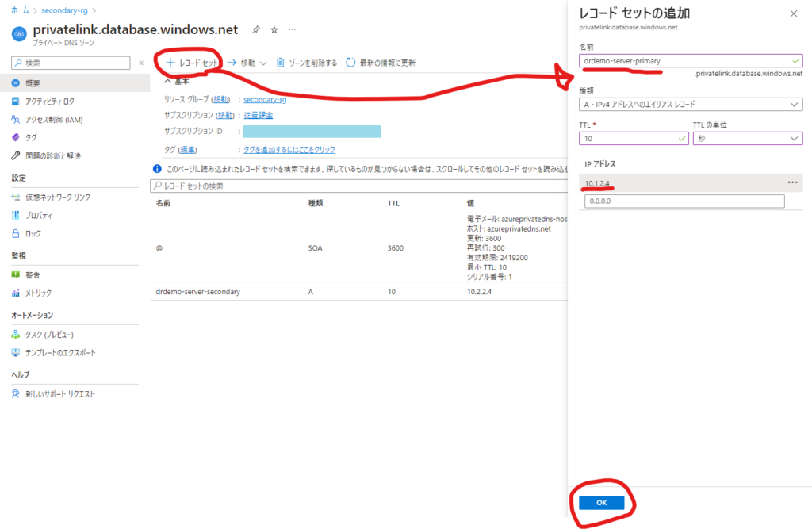
Task: Click the pin icon beside the zone title
Action: 256,30
